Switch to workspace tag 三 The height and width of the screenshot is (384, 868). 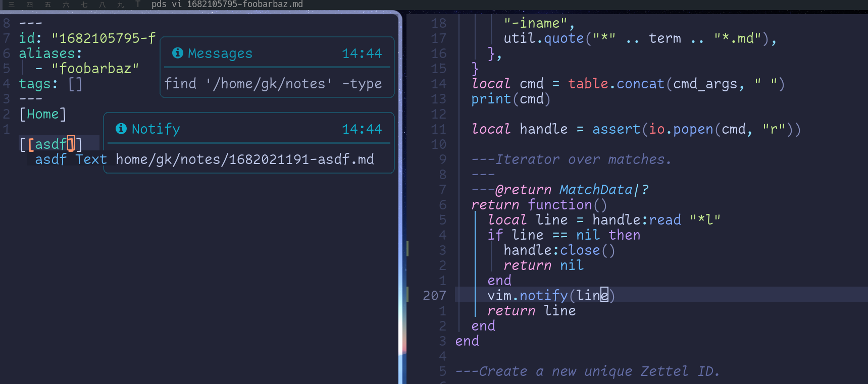(12, 5)
